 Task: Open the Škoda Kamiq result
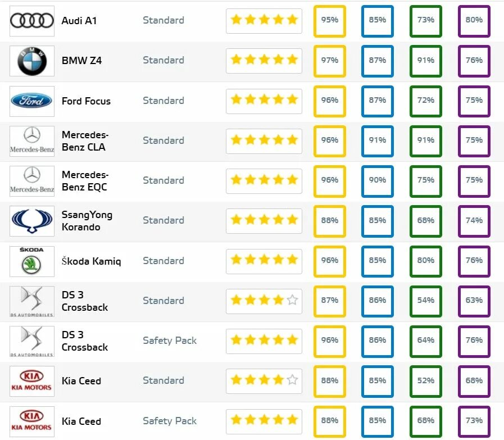click(91, 261)
